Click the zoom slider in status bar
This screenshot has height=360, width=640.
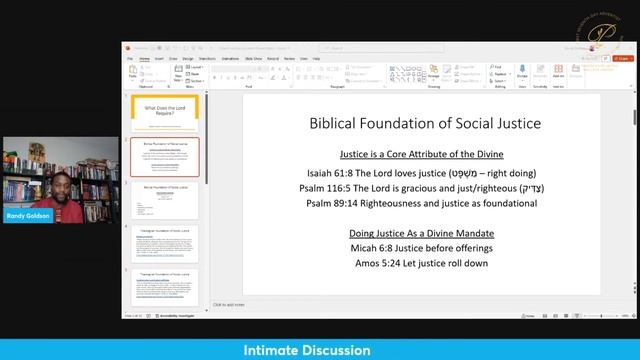[x=601, y=316]
